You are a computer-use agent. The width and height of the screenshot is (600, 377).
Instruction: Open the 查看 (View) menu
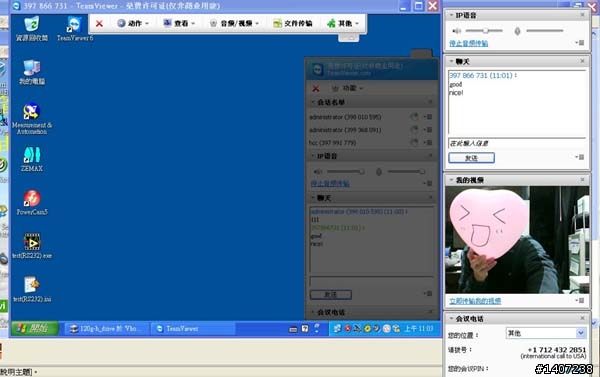point(179,23)
